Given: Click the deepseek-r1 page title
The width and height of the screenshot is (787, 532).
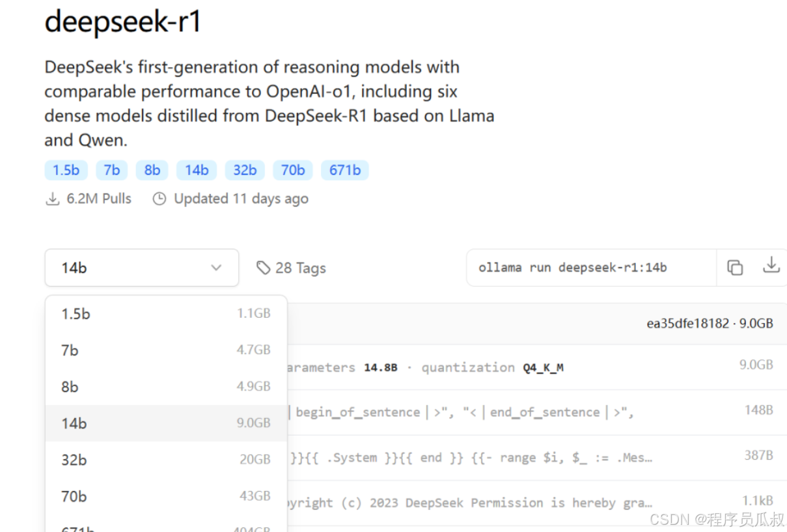Looking at the screenshot, I should point(122,23).
